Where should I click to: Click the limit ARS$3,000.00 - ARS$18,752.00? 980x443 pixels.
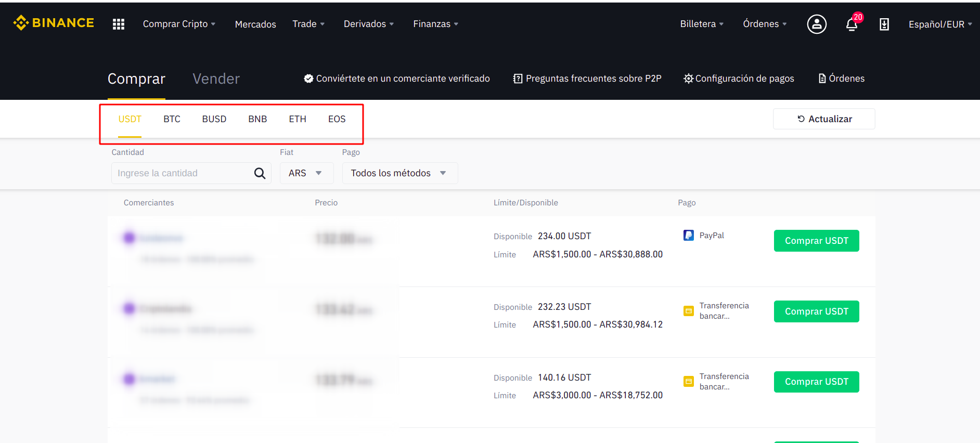(598, 395)
